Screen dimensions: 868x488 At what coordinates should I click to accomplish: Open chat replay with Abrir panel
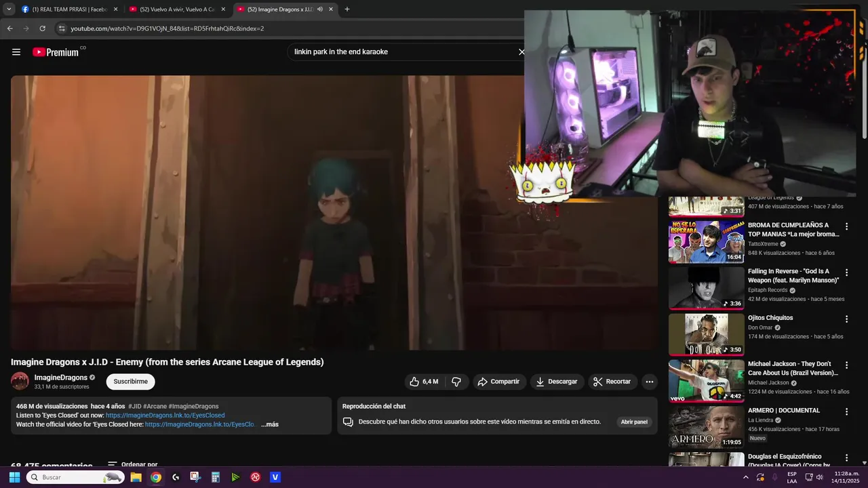634,422
